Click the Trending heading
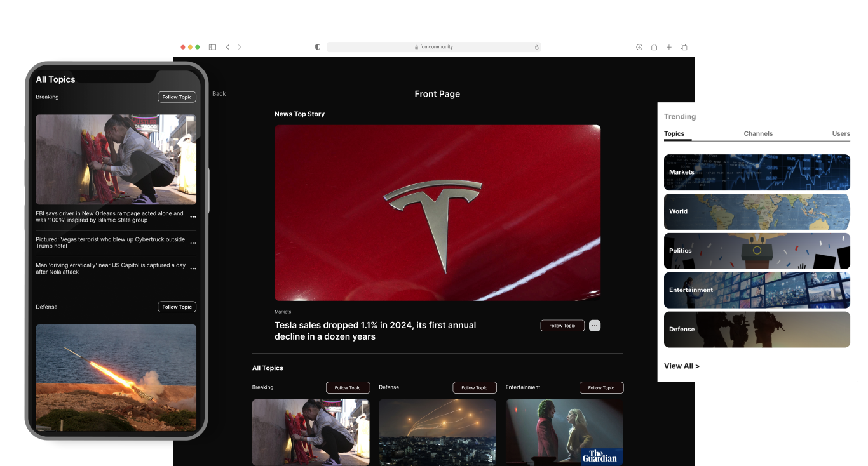 (x=680, y=117)
